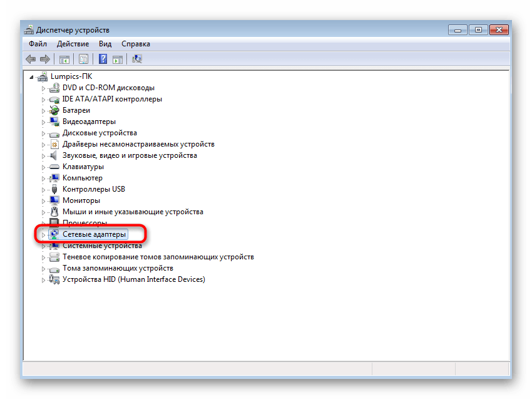Click the Back navigation arrow
This screenshot has width=532, height=399.
tap(30, 58)
